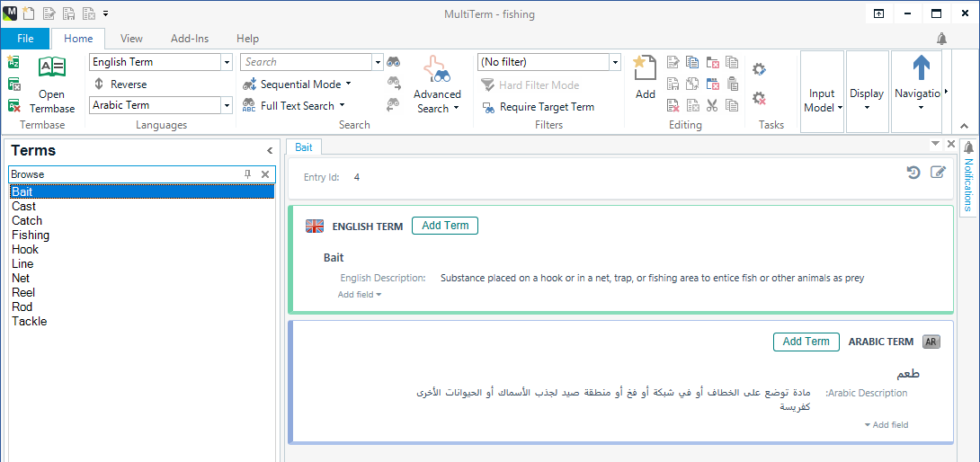Click Add field under Arabic Description

(x=886, y=425)
